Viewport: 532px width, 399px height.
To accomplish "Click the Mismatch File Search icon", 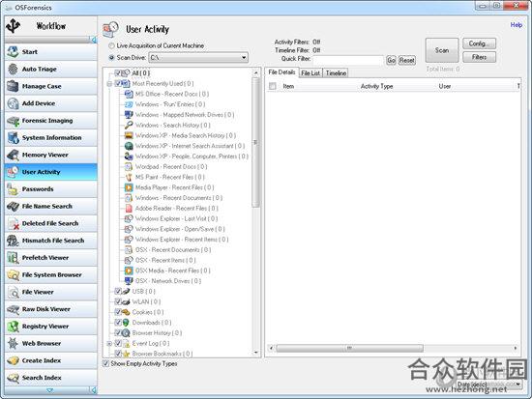I will [x=13, y=241].
